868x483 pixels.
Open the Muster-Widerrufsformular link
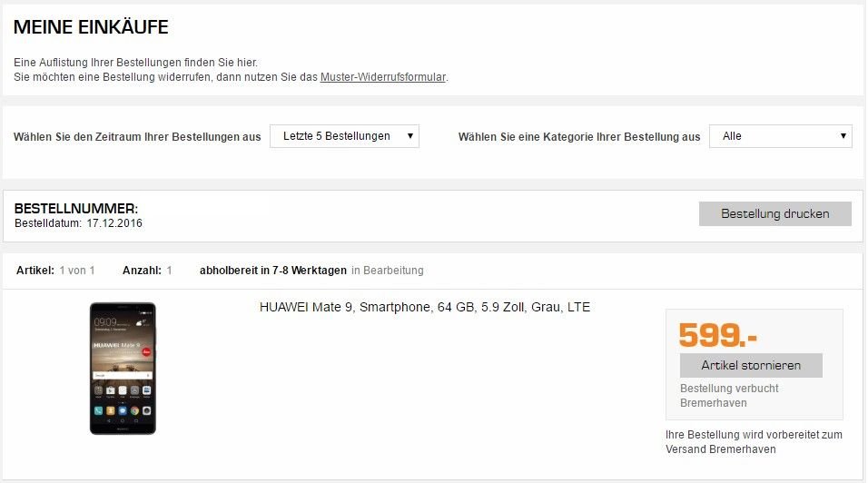pos(382,77)
